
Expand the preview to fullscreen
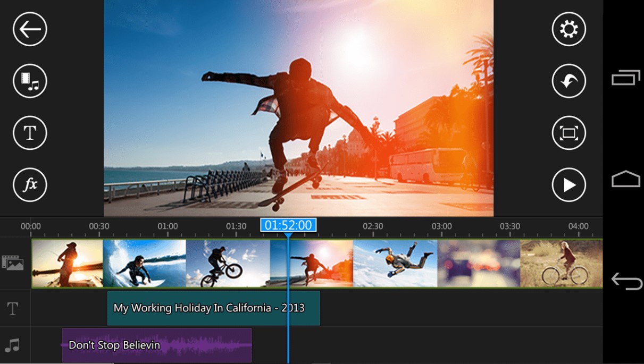pyautogui.click(x=568, y=133)
